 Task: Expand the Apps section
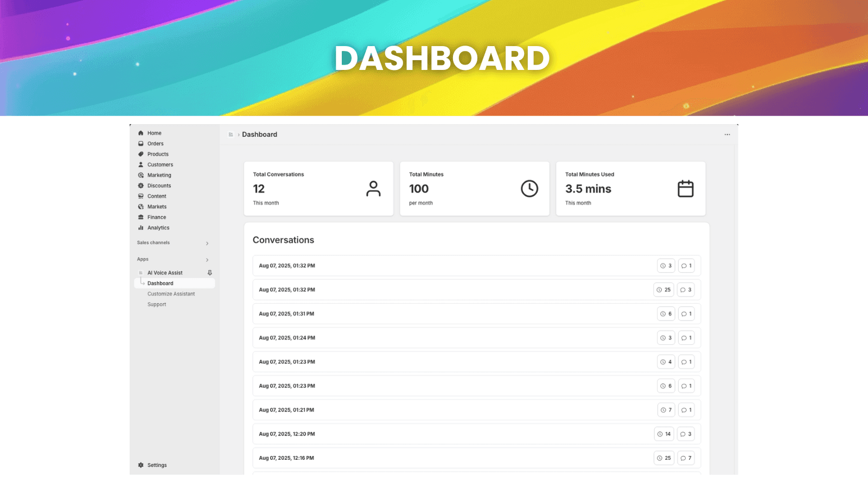coord(207,259)
